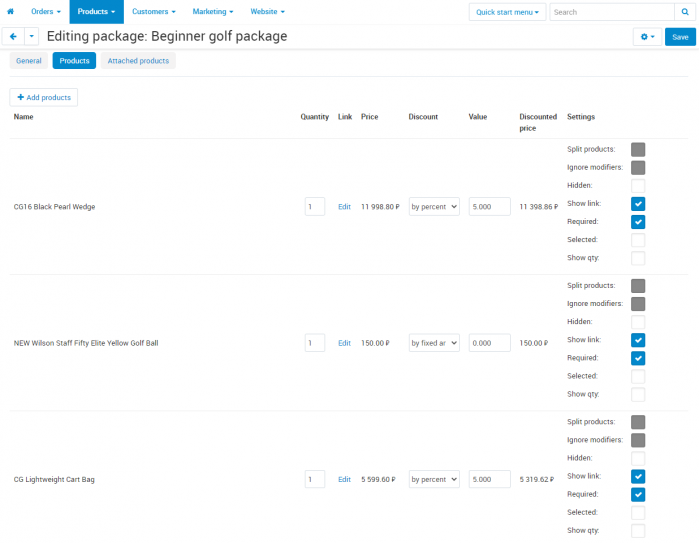Screen dimensions: 700x543
Task: Uncheck Required for CG16 Wedge
Action: click(x=638, y=222)
